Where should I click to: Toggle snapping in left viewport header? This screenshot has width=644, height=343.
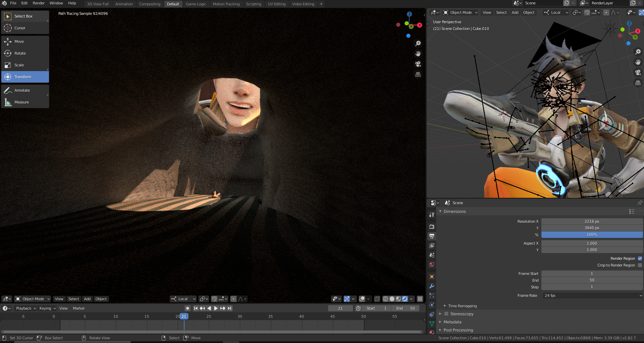(214, 299)
